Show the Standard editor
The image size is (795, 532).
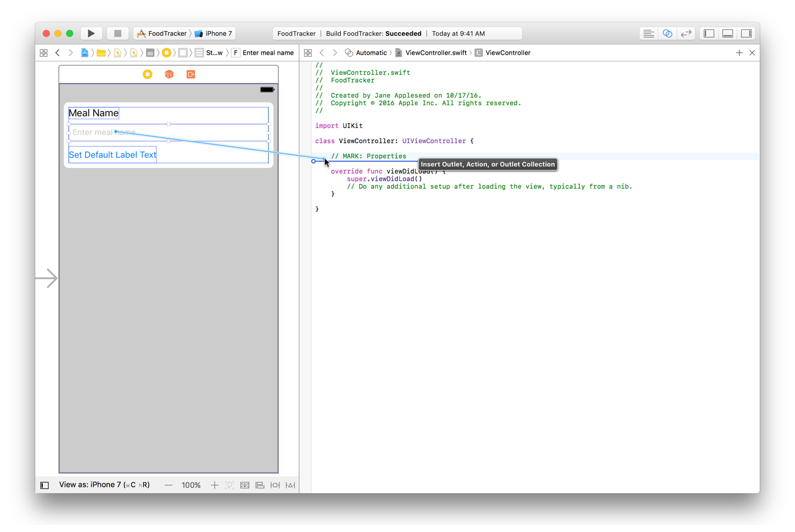click(648, 33)
